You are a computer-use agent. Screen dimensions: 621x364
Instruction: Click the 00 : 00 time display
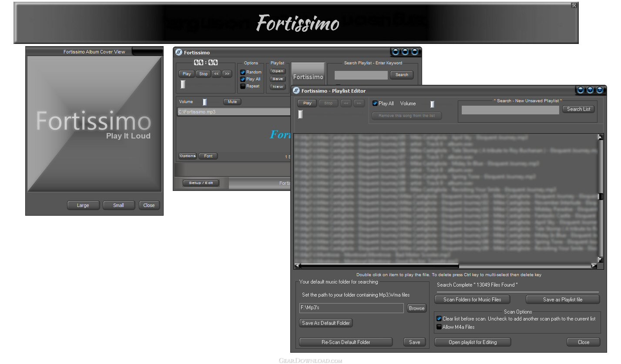pos(206,63)
